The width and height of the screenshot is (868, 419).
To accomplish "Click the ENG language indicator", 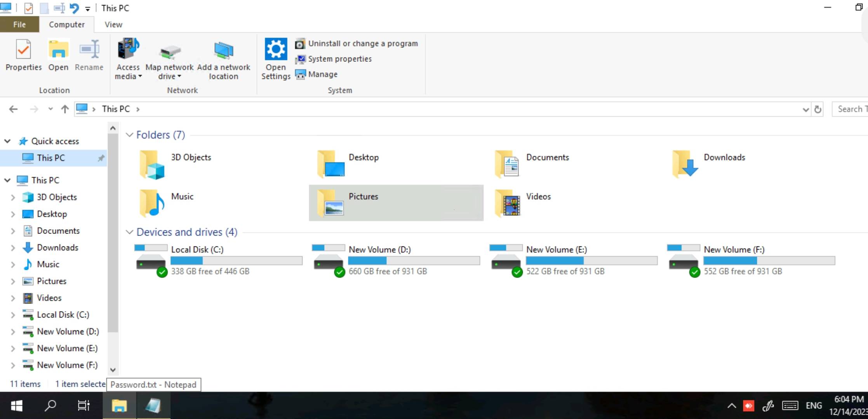I will click(814, 406).
